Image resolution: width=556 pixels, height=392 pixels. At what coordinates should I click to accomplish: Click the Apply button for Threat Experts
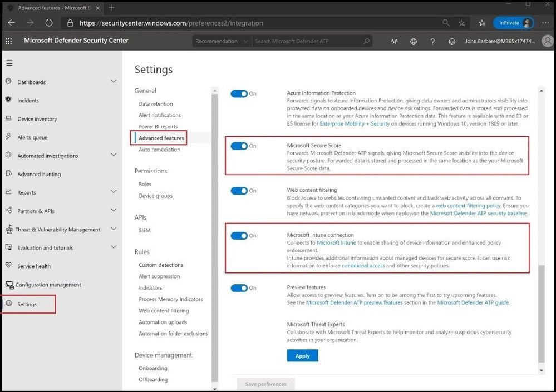click(x=302, y=356)
